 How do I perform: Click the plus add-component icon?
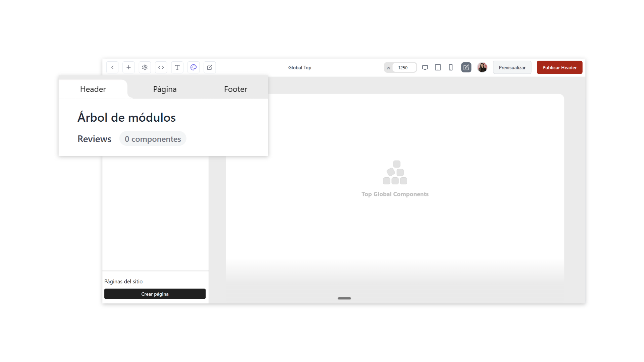tap(128, 67)
